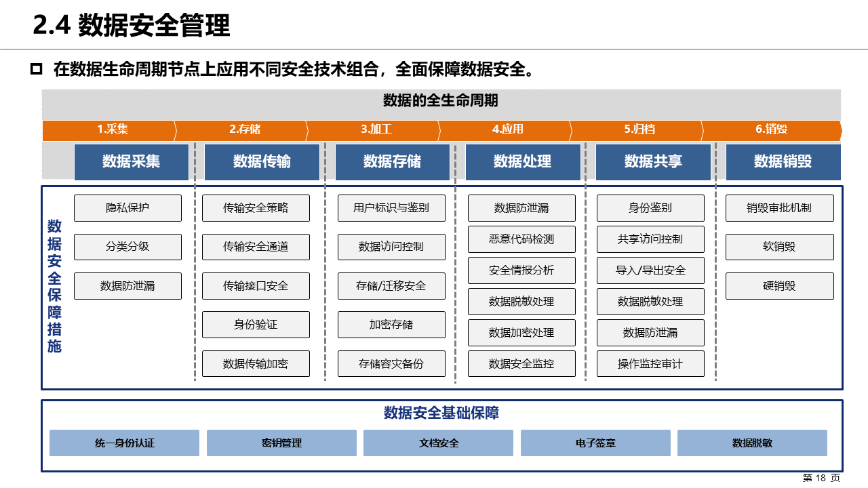Select the 数据安全基础保障 heading
This screenshot has height=488, width=868.
[441, 413]
